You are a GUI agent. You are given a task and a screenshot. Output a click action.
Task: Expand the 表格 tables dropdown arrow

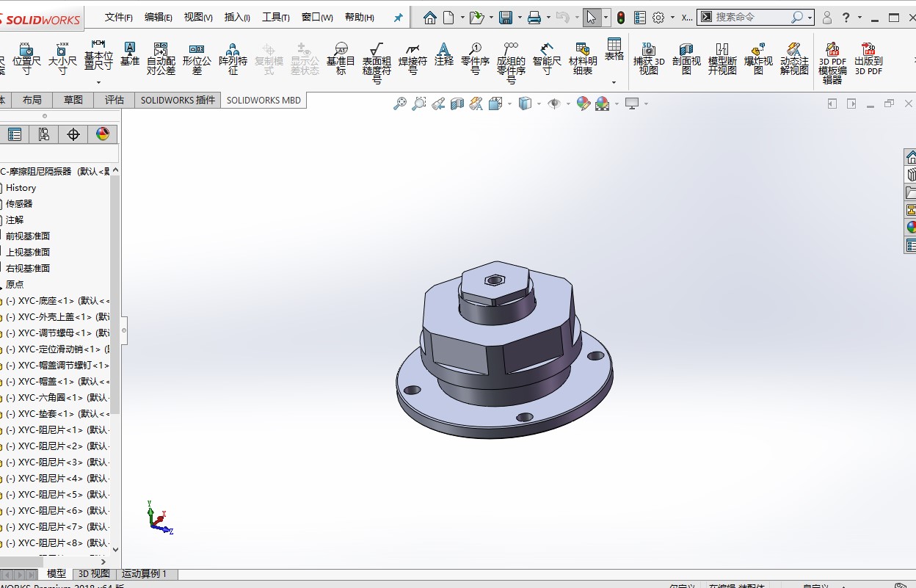click(x=614, y=82)
